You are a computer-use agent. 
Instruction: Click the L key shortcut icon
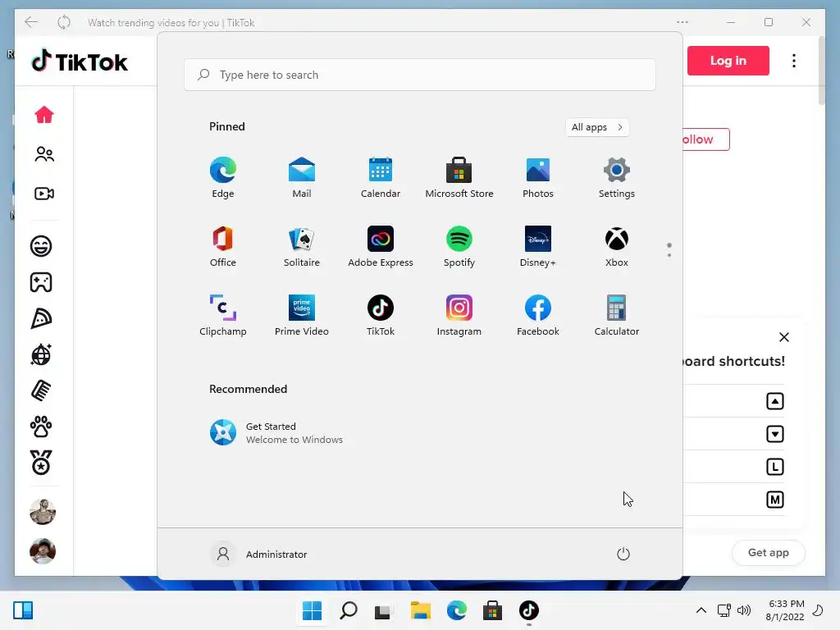774,467
